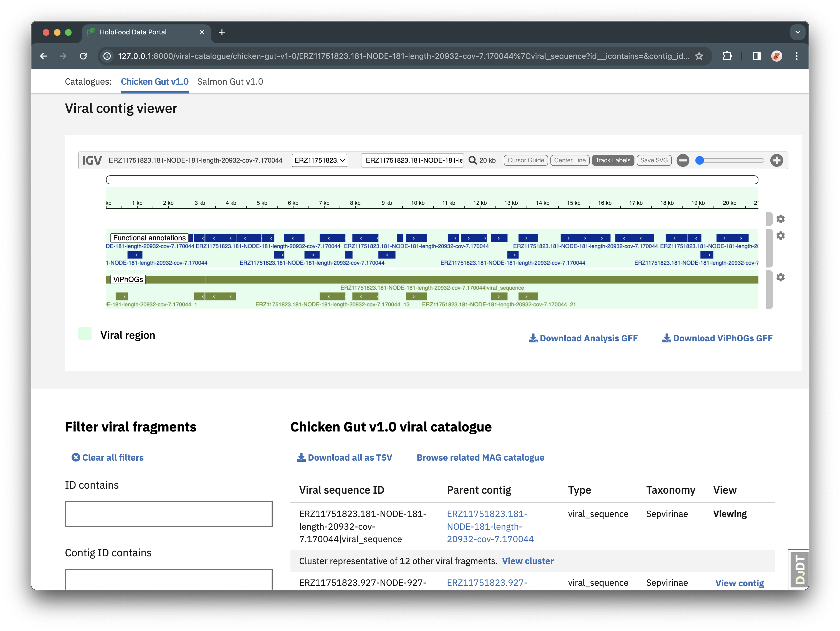Screen dimensions: 840x631
Task: Click the Save SVG button
Action: (x=654, y=160)
